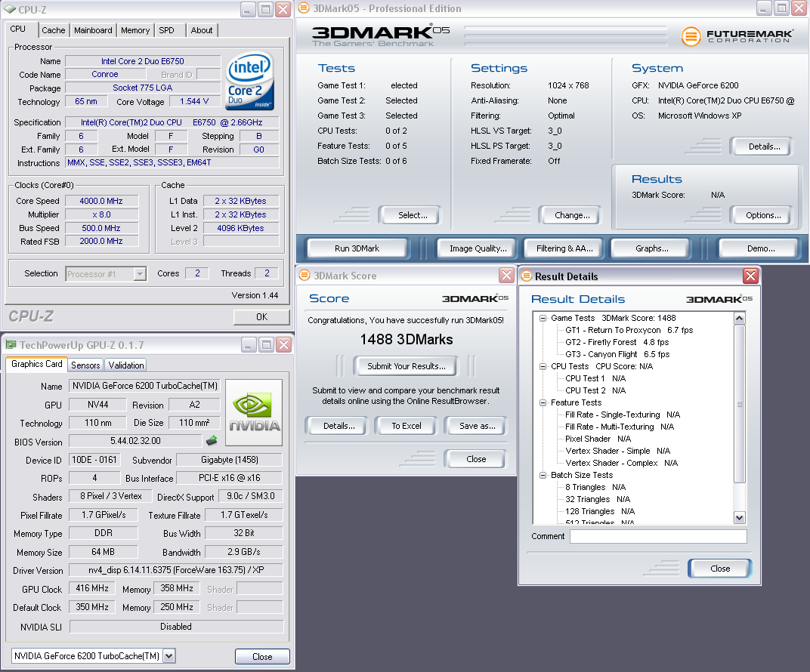Click Submit Your Results...

(406, 366)
